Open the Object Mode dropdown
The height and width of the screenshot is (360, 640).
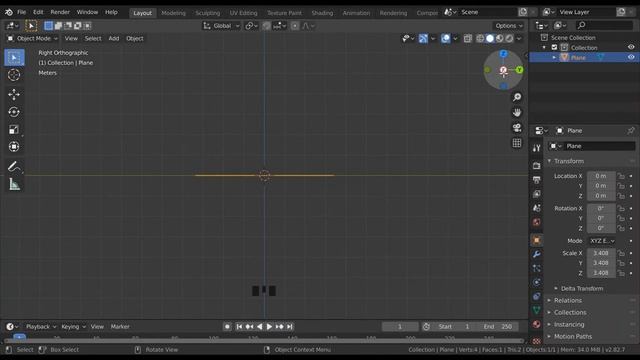point(32,38)
